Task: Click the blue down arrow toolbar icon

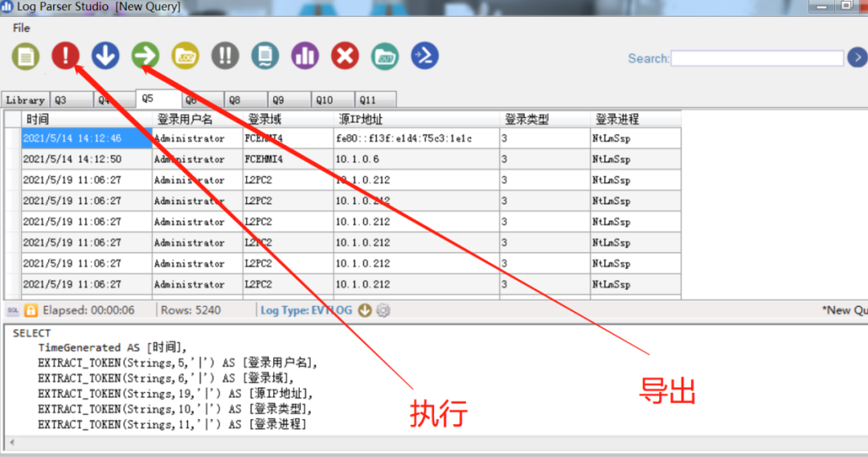Action: tap(105, 55)
